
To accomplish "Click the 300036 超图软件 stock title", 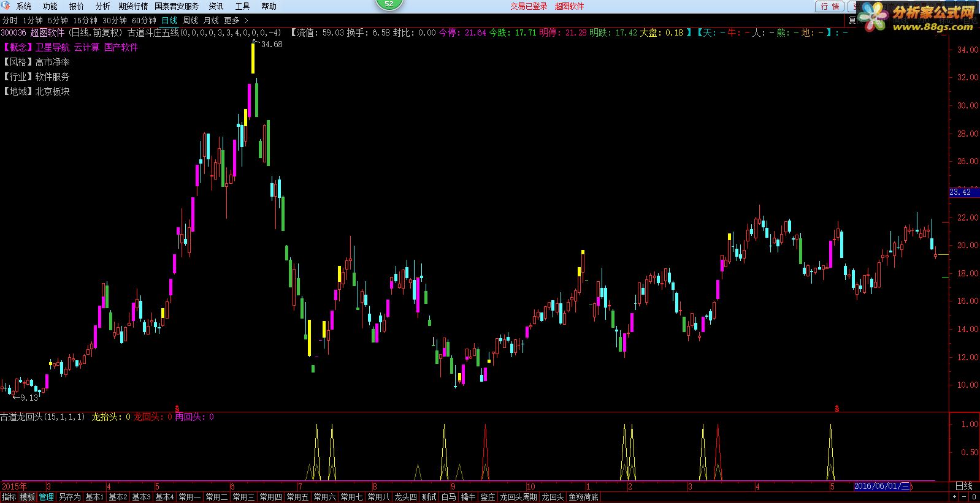I will [x=33, y=32].
